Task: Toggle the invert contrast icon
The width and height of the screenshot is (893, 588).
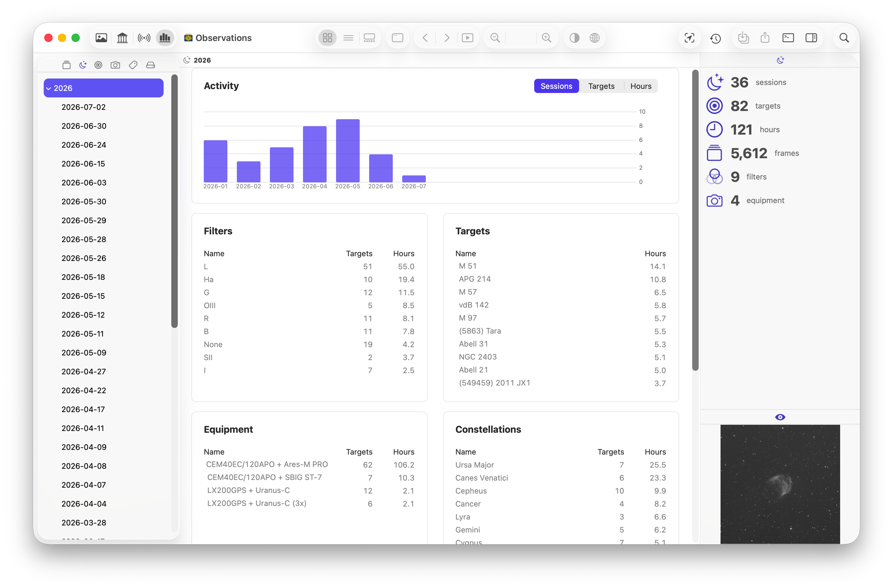Action: (x=574, y=38)
